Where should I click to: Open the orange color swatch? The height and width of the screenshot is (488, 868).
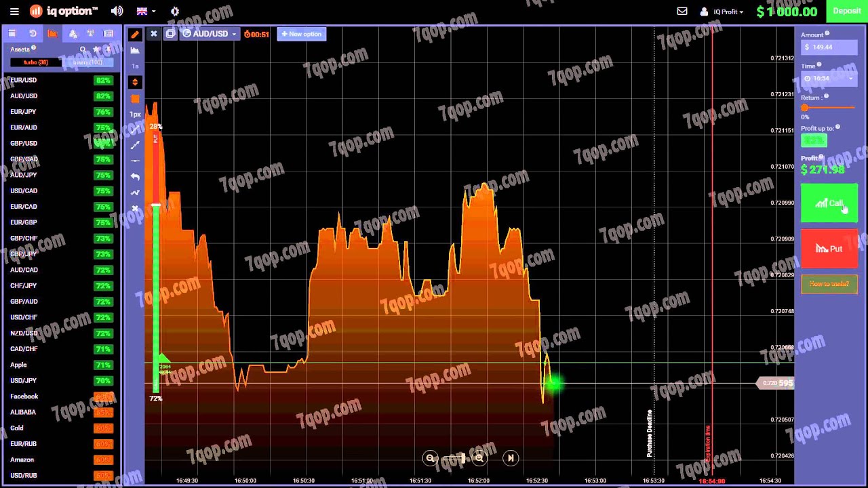135,99
